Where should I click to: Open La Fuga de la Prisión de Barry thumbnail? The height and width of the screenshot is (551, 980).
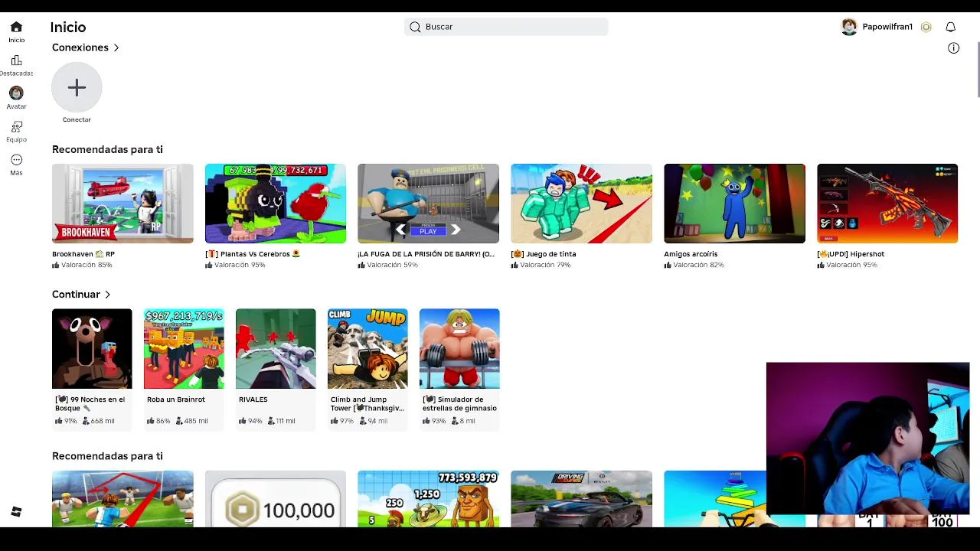[x=428, y=204]
